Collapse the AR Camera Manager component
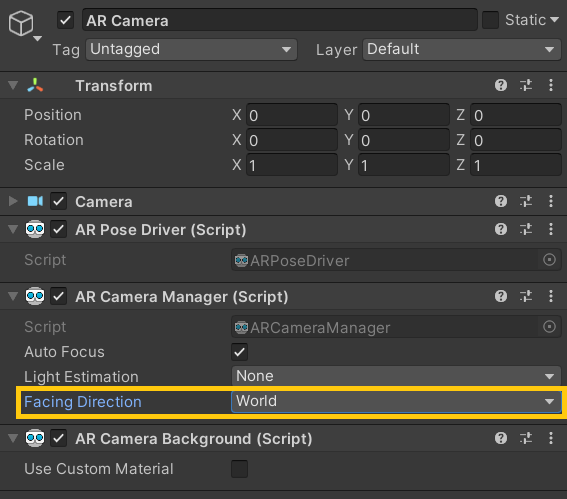Image resolution: width=567 pixels, height=499 pixels. coord(13,297)
